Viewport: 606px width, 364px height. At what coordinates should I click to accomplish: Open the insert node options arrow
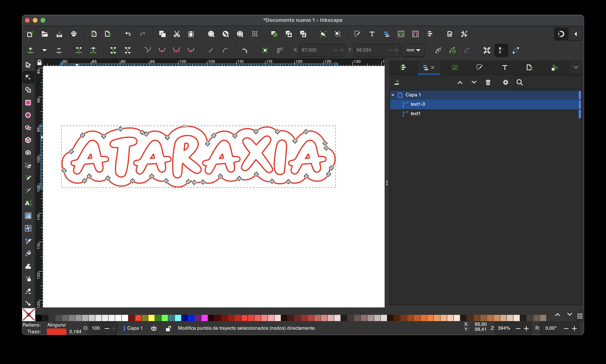tap(45, 50)
